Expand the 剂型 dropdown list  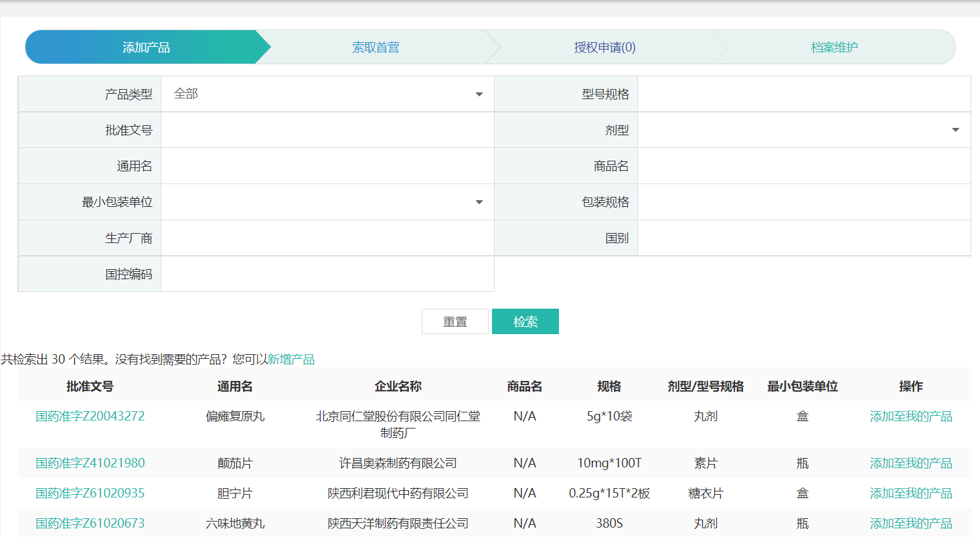803,131
